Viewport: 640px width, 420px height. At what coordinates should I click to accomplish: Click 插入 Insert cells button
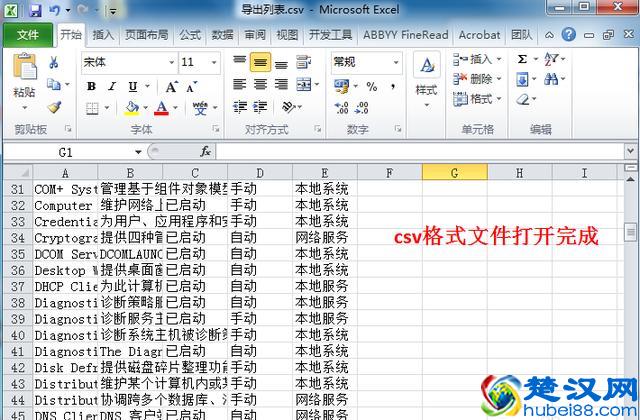click(476, 59)
